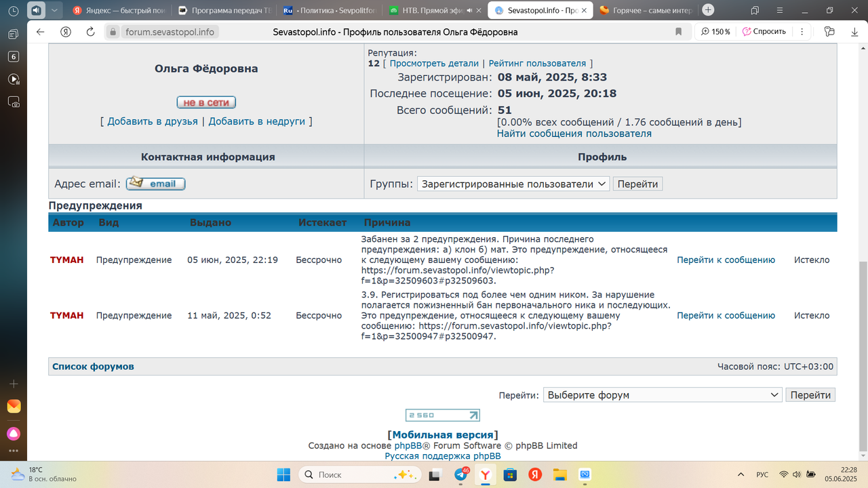The image size is (868, 488).
Task: Click the '150%' zoom control
Action: (715, 31)
